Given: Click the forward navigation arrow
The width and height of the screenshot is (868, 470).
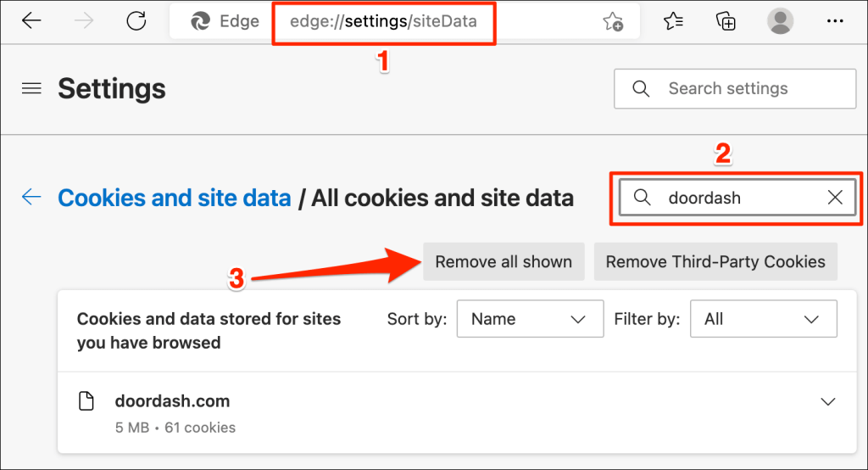Looking at the screenshot, I should point(84,21).
